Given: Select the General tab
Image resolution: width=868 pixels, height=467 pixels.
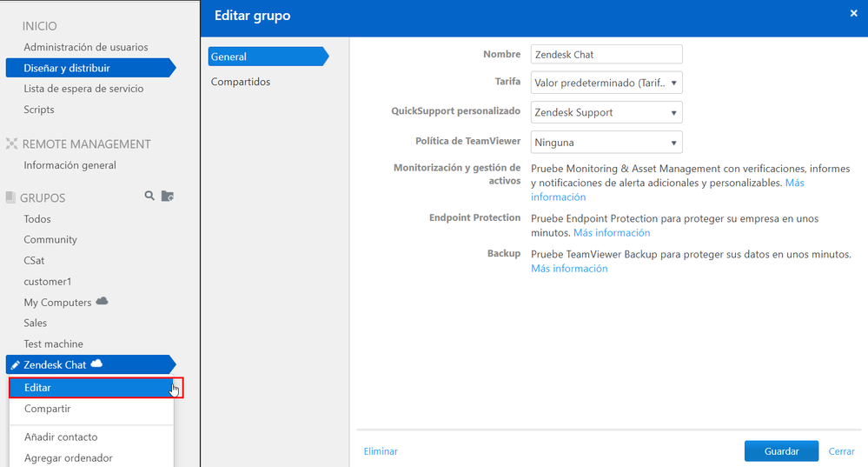Looking at the screenshot, I should click(x=268, y=57).
